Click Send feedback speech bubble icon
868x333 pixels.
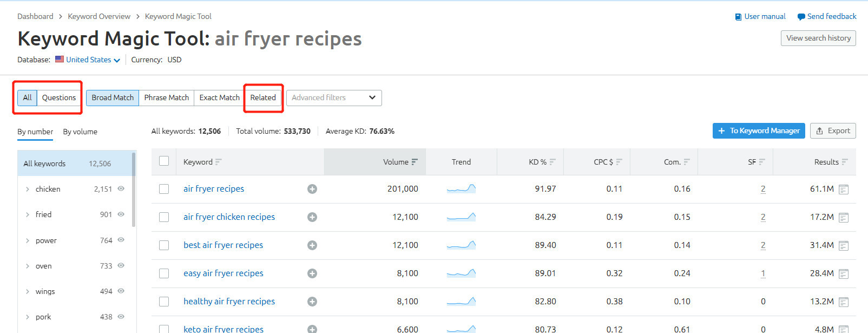[x=801, y=17]
